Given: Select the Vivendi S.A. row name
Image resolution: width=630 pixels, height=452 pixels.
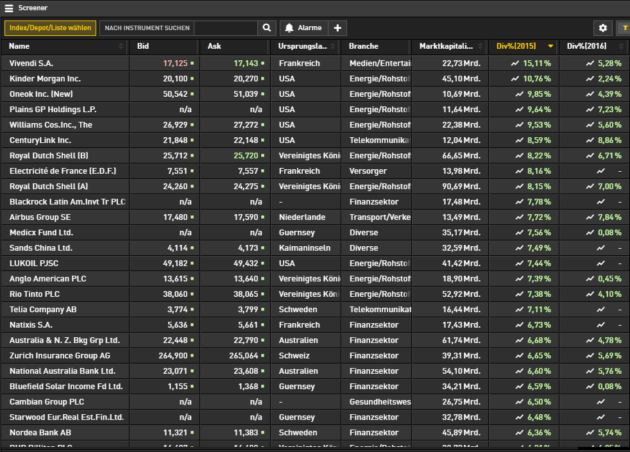Looking at the screenshot, I should point(31,63).
